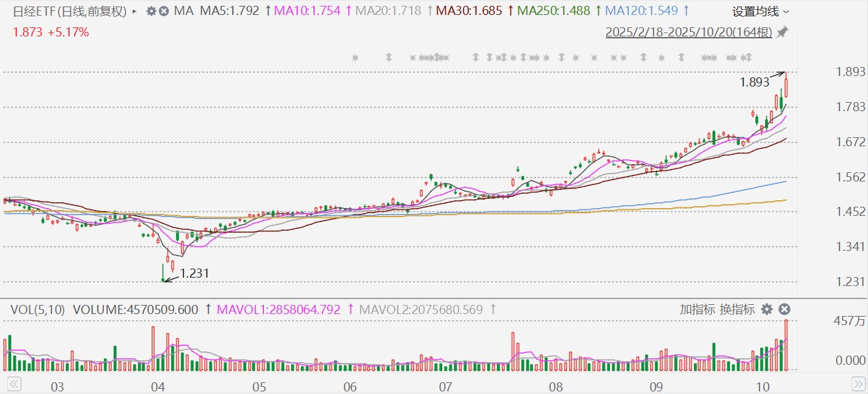Screen dimensions: 868x394
Task: Expand the 日经ETF period and adjustment arrow
Action: coord(135,12)
